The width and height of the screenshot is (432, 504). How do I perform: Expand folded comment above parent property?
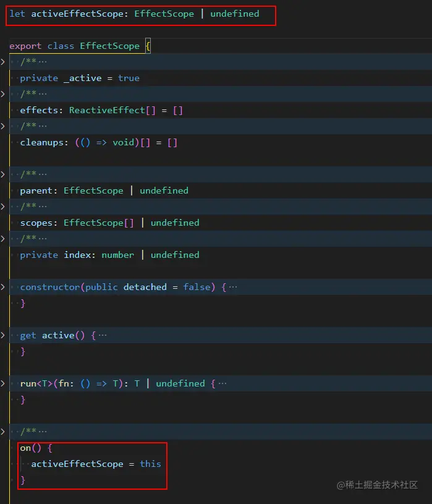pyautogui.click(x=3, y=174)
